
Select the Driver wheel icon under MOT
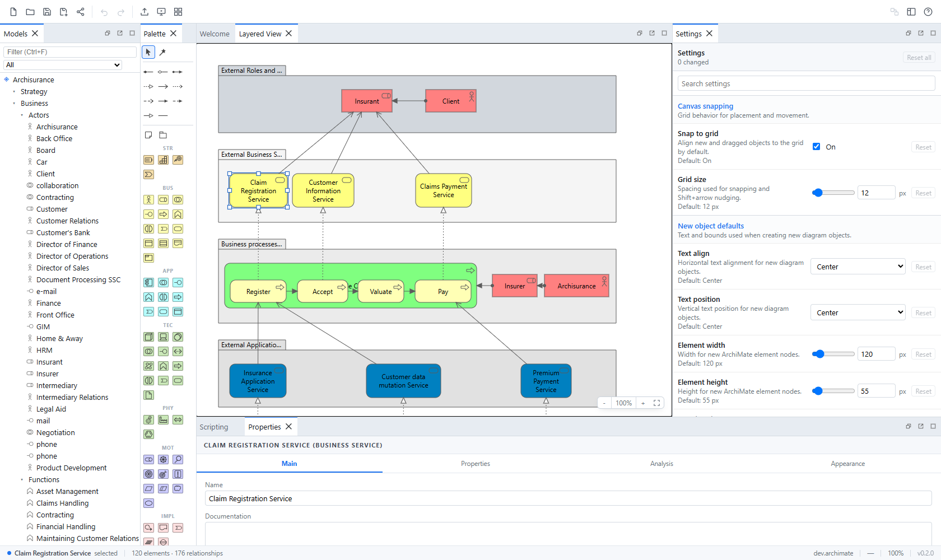pyautogui.click(x=163, y=459)
